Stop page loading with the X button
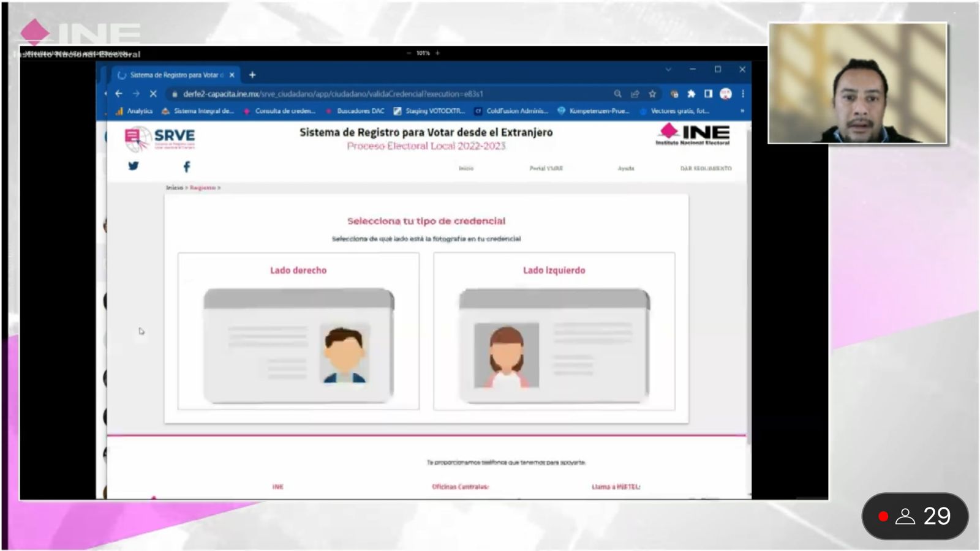This screenshot has height=551, width=980. (153, 94)
